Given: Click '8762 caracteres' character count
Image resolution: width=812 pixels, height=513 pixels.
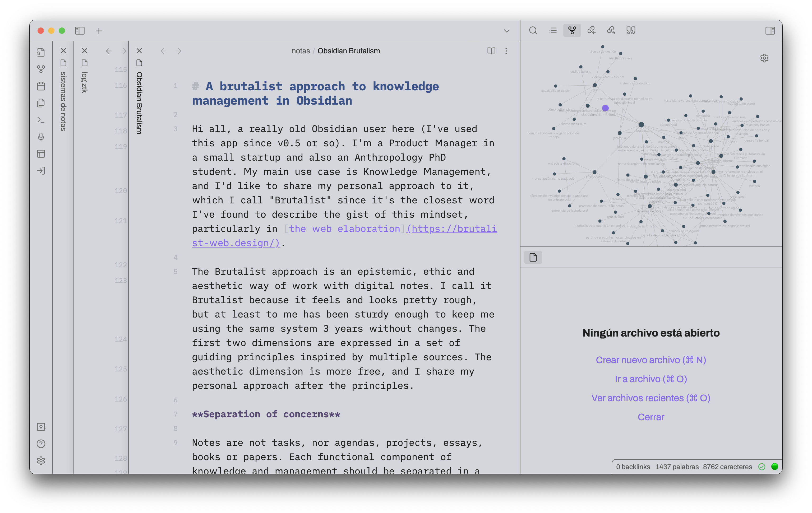Looking at the screenshot, I should [727, 467].
